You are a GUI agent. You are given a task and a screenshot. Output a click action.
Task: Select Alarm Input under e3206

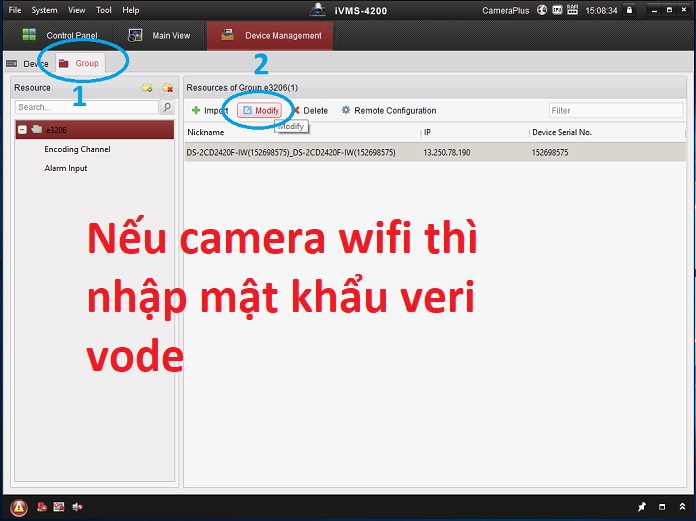66,168
